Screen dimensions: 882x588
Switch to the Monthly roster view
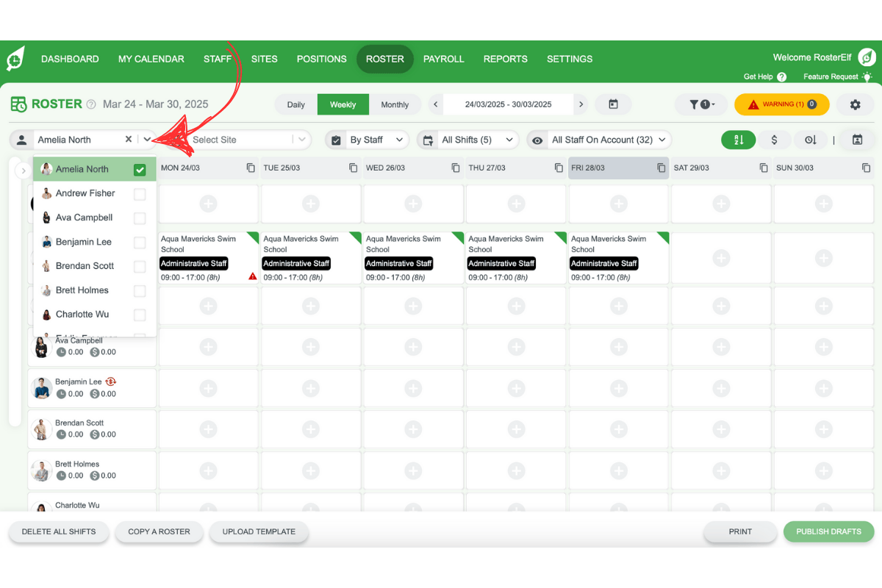(395, 104)
